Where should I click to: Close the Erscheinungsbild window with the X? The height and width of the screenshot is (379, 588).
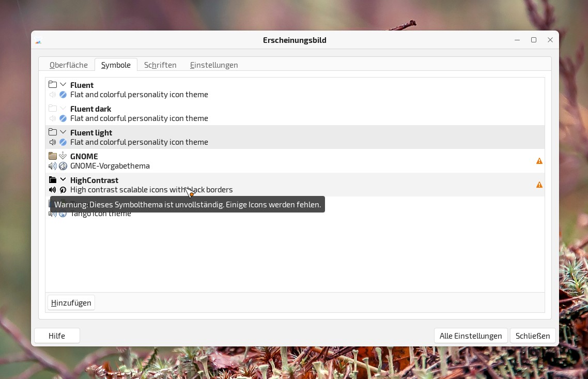tap(550, 40)
